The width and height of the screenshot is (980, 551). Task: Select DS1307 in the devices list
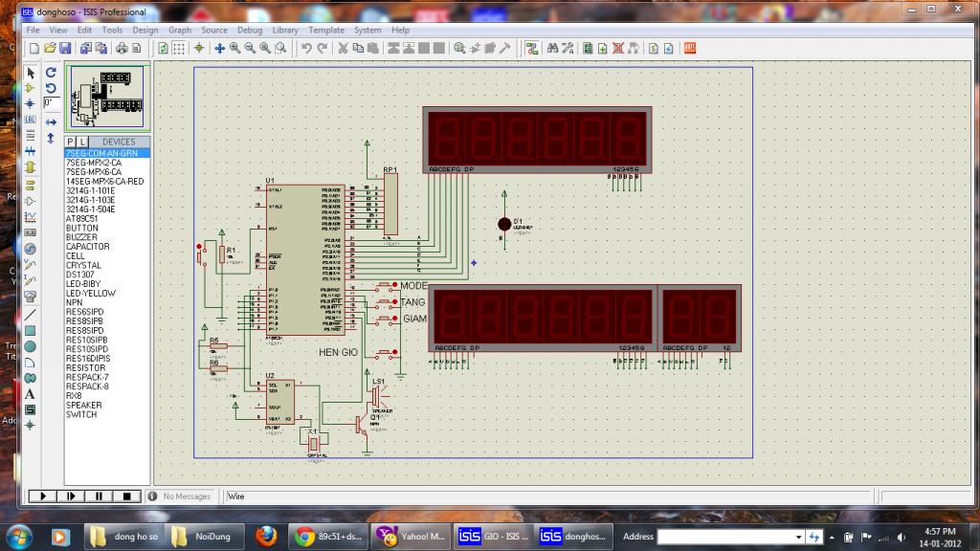[78, 275]
